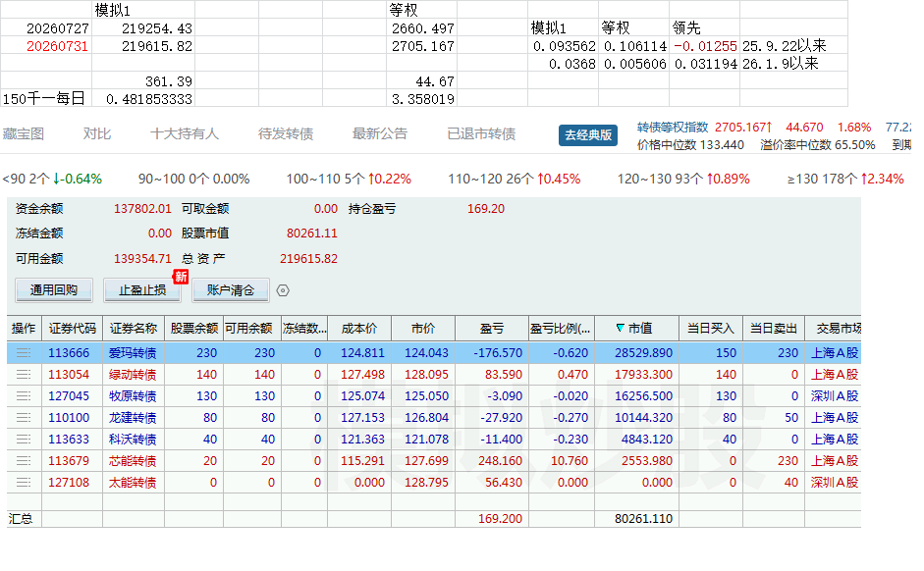Select spreadsheet cell with date 20260731
The image size is (924, 571).
[46, 46]
